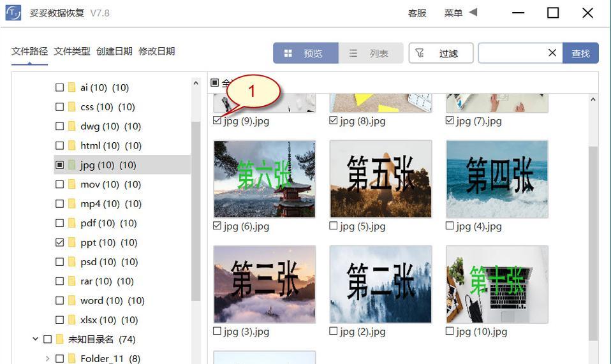
Task: Click the list icon in the 列表 button
Action: (x=353, y=54)
